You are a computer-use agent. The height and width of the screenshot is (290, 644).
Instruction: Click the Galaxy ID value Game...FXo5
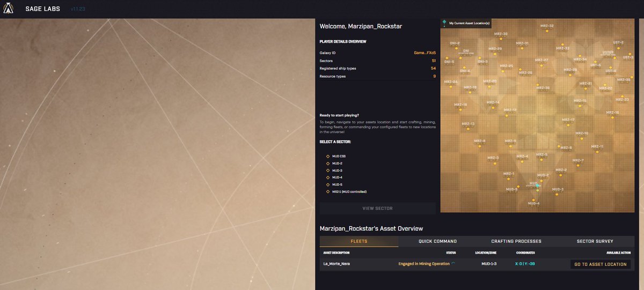click(425, 53)
